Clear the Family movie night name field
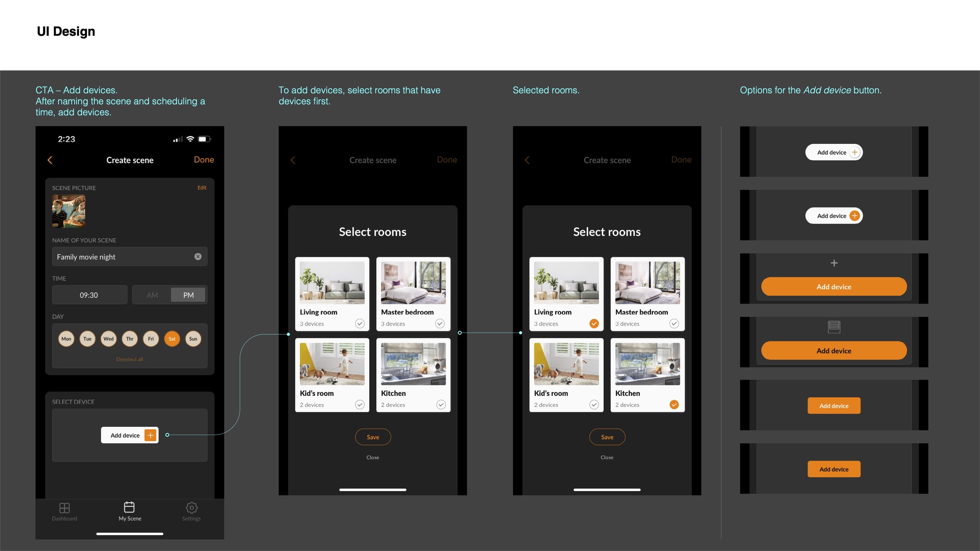This screenshot has width=980, height=551. pos(198,256)
